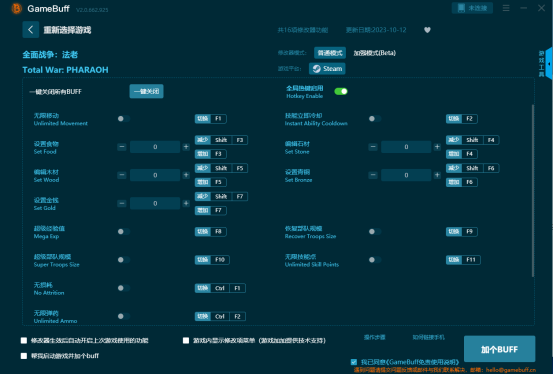Open the operation steps link
The width and height of the screenshot is (554, 374).
(x=375, y=337)
